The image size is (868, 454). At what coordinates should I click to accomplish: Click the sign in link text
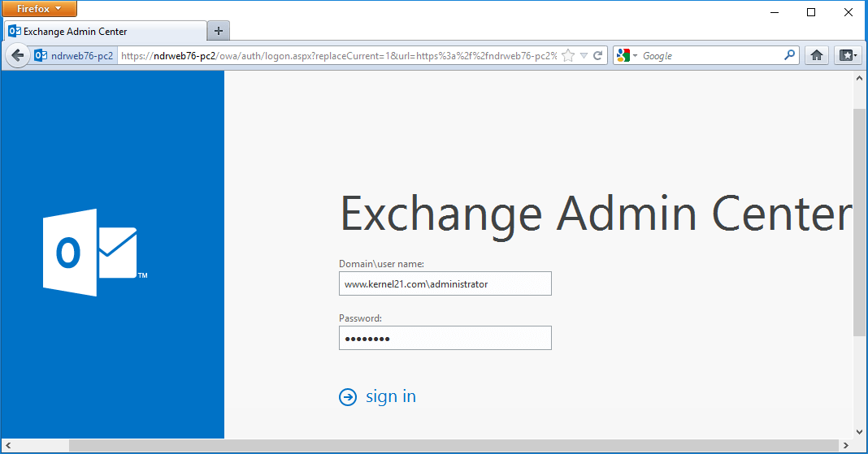pyautogui.click(x=391, y=396)
